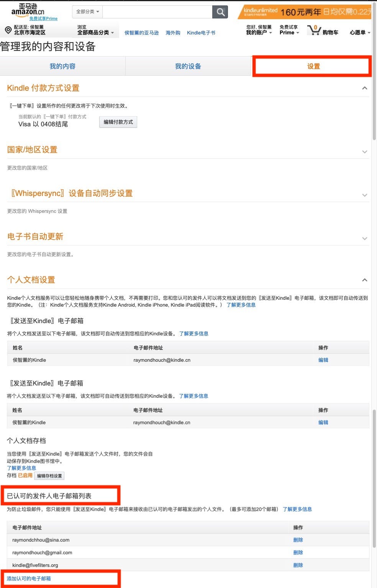The width and height of the screenshot is (377, 588).
Task: Open the 全部分类 search category dropdown
Action: (87, 12)
